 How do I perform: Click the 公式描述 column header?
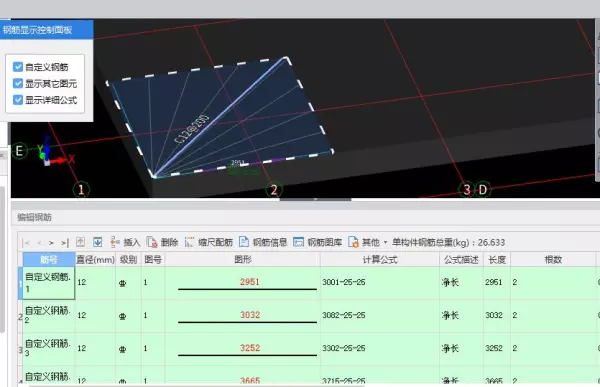[461, 260]
